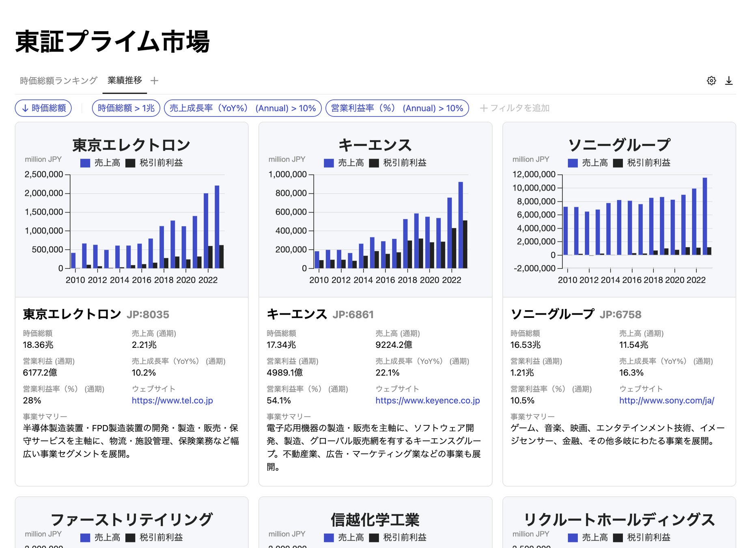756x548 pixels.
Task: Click the 11.54兆 revenue value
Action: [634, 345]
